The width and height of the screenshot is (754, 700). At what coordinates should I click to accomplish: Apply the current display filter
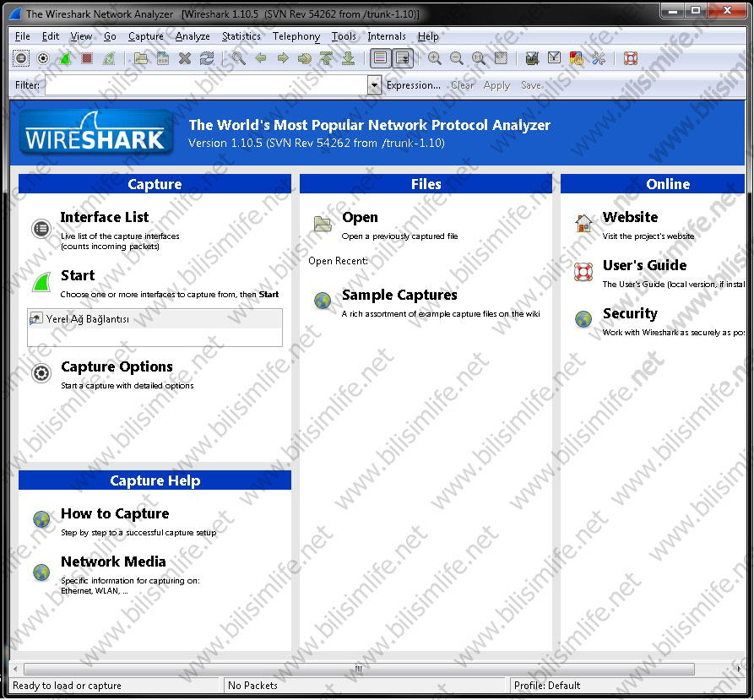click(496, 84)
